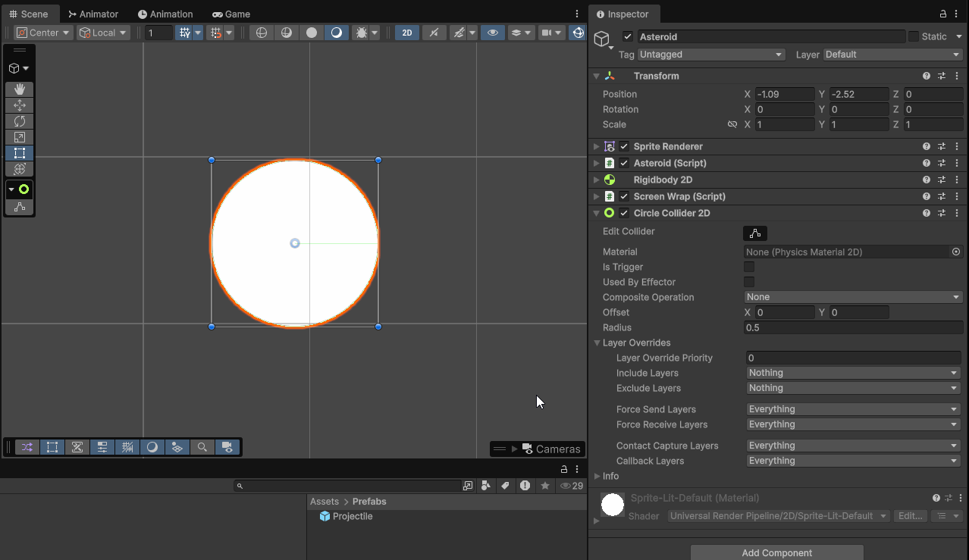Open Composite Operation dropdown

pos(853,297)
